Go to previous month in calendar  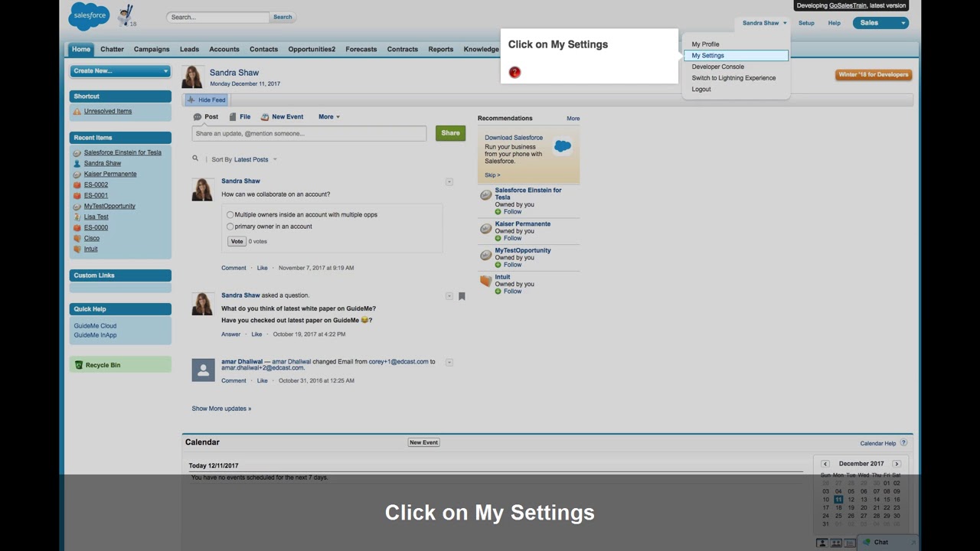coord(825,464)
